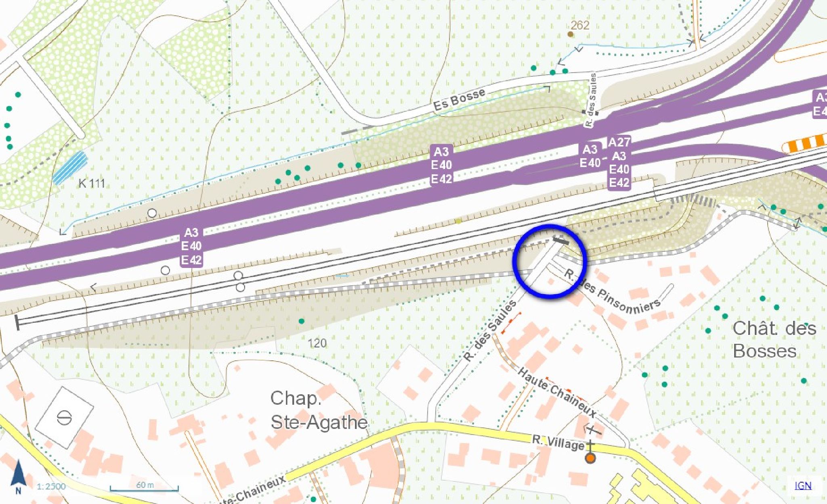Select the Chât. des Bosses label
This screenshot has width=827, height=504.
coord(774,339)
